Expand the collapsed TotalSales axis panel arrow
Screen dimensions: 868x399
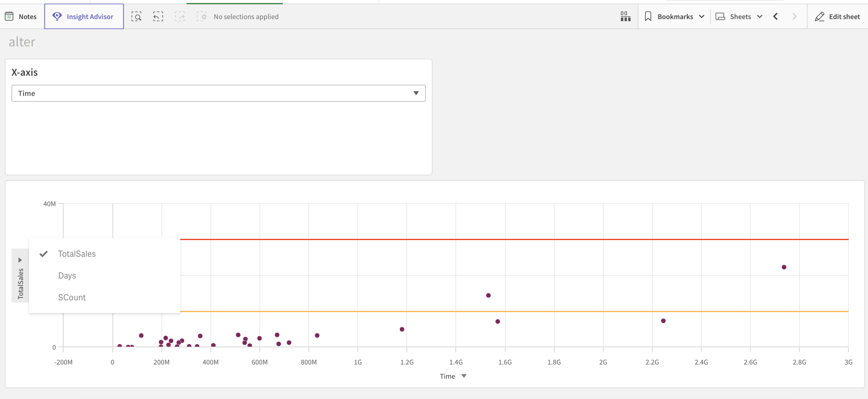(20, 260)
